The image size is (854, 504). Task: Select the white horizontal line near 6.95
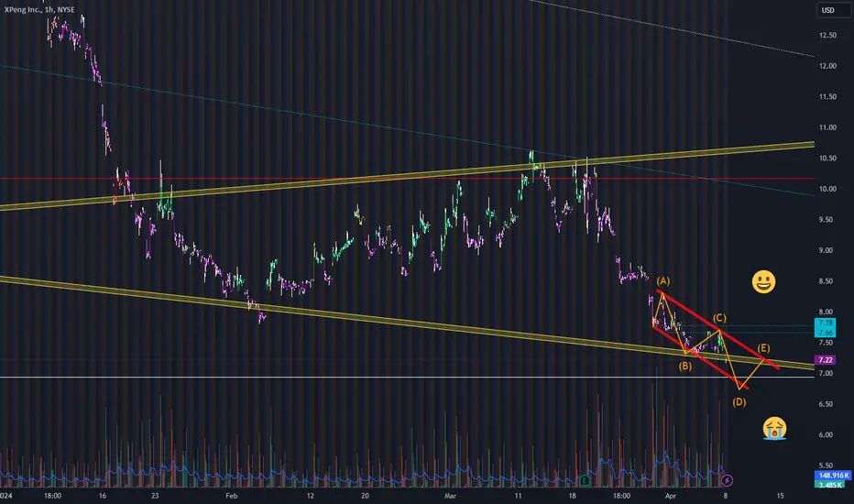click(408, 377)
